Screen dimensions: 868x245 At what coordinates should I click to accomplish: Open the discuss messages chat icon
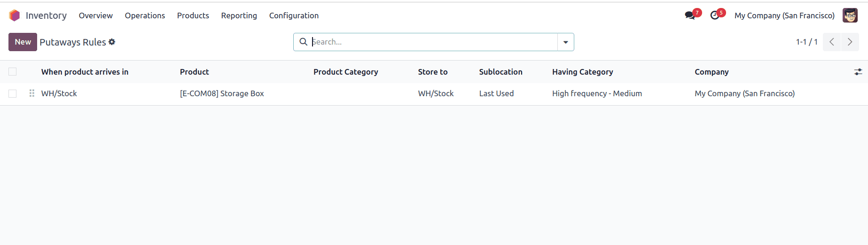point(690,15)
